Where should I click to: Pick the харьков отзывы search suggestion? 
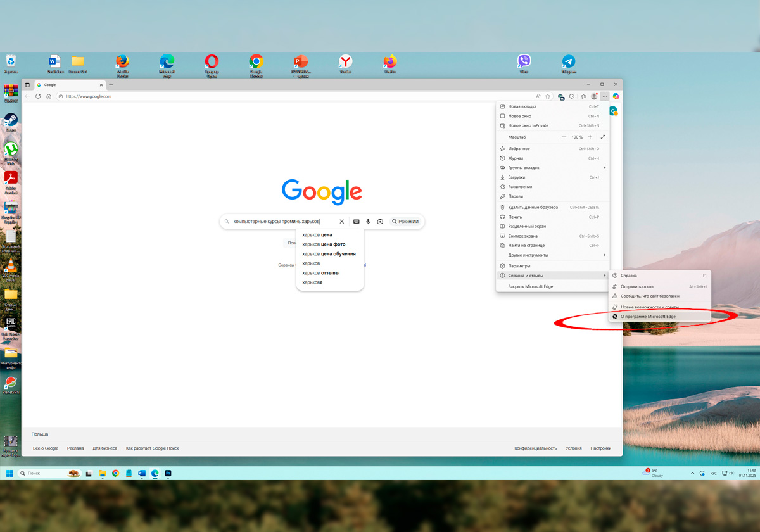coord(321,273)
